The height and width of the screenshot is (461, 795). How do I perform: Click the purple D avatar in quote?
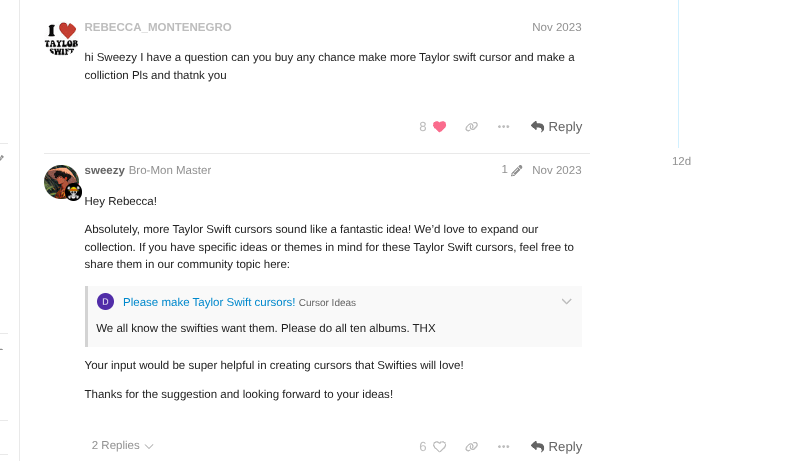coord(105,302)
